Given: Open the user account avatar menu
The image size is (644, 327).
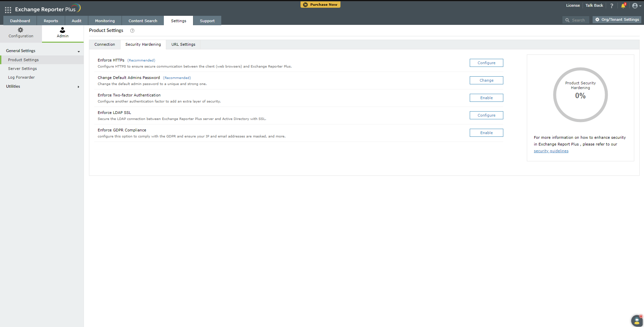Looking at the screenshot, I should pyautogui.click(x=637, y=6).
